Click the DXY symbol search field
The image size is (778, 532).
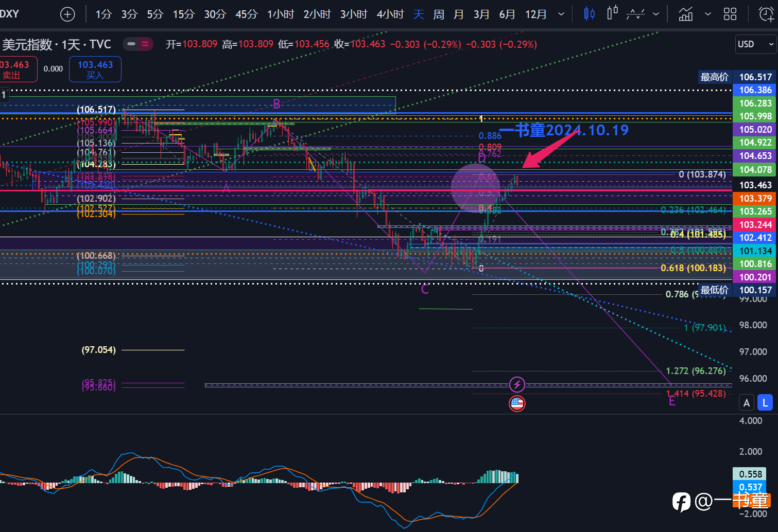(10, 14)
